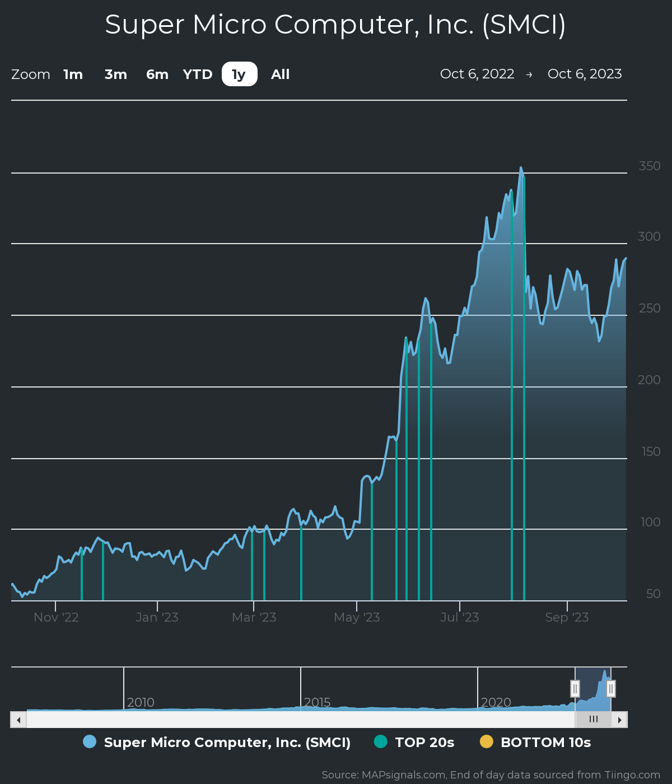Click the 100 price axis label

click(x=651, y=522)
